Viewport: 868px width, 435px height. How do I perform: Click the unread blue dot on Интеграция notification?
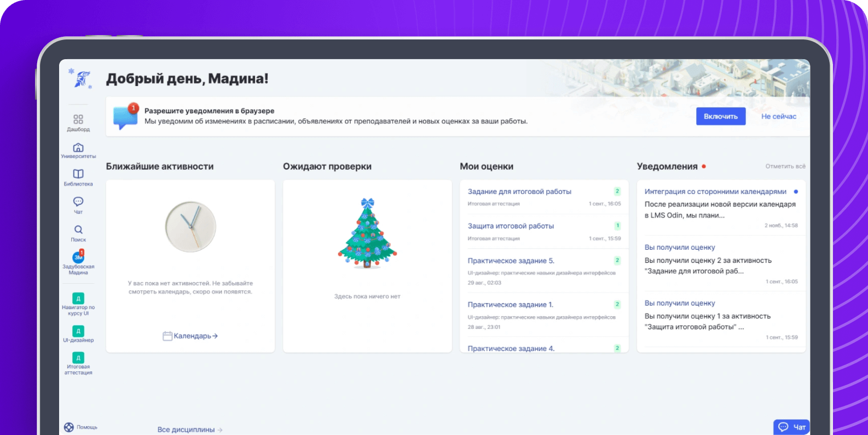pos(796,192)
